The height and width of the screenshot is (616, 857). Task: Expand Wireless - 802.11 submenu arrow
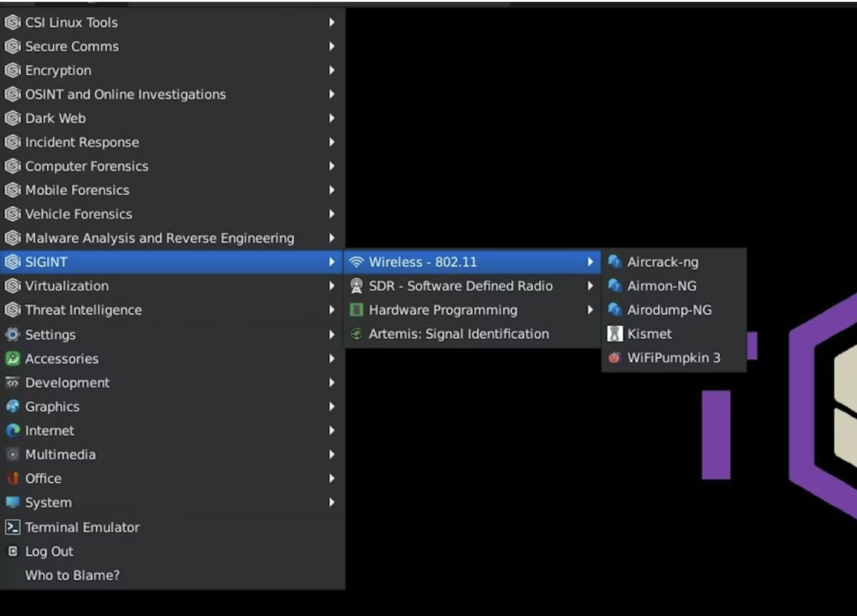pyautogui.click(x=590, y=262)
